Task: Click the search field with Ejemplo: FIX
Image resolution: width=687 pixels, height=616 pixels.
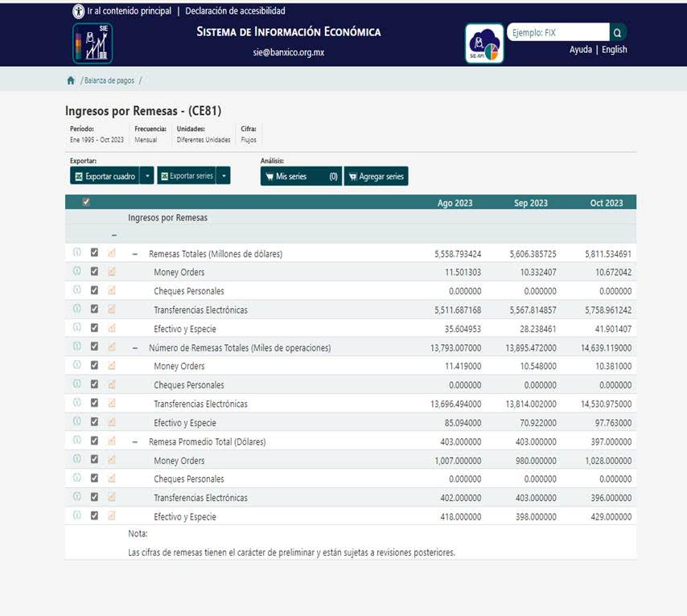Action: (x=557, y=33)
